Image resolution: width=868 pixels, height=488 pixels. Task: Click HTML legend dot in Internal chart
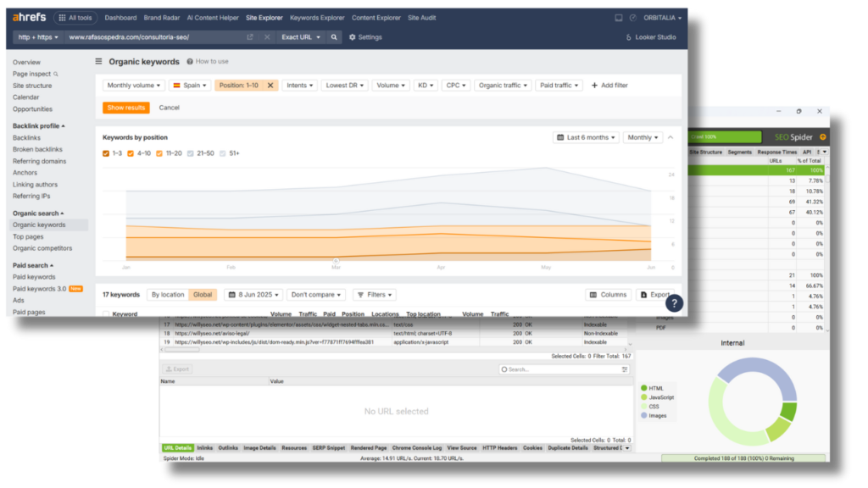point(644,388)
